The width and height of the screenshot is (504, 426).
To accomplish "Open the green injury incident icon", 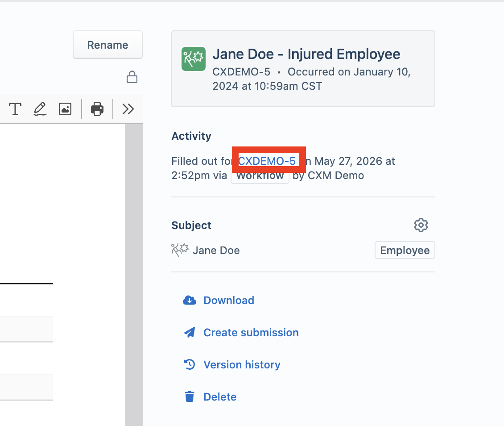I will 194,59.
